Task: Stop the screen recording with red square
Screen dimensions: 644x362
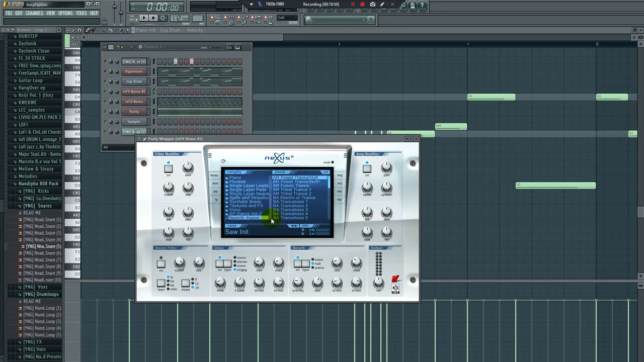Action: pyautogui.click(x=362, y=5)
